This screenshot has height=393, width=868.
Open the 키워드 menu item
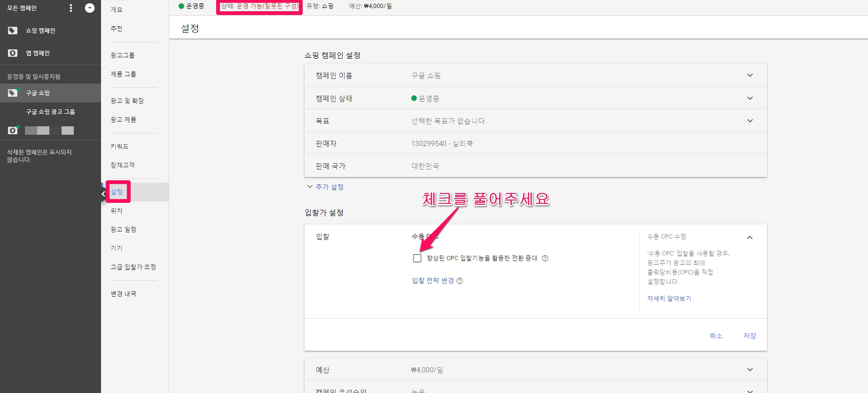coord(119,146)
